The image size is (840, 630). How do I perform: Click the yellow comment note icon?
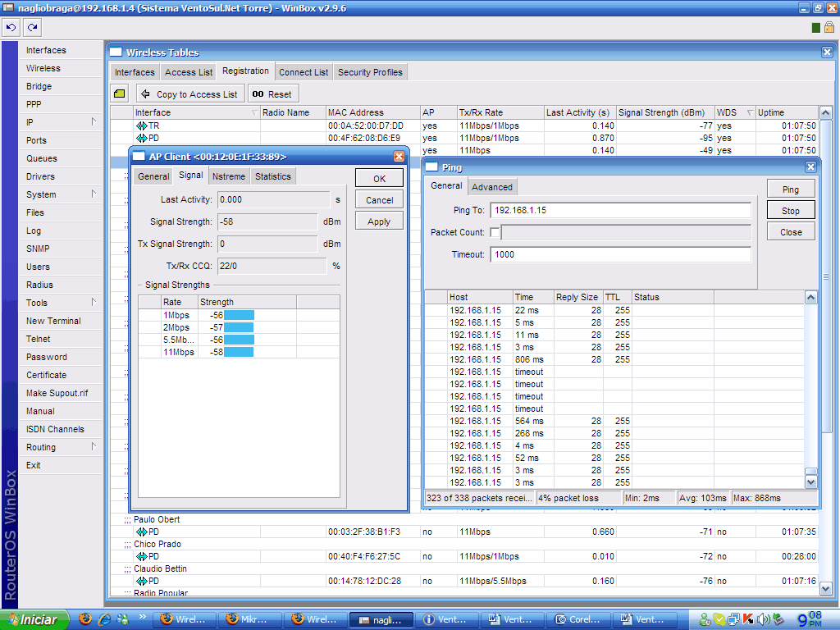(x=120, y=94)
